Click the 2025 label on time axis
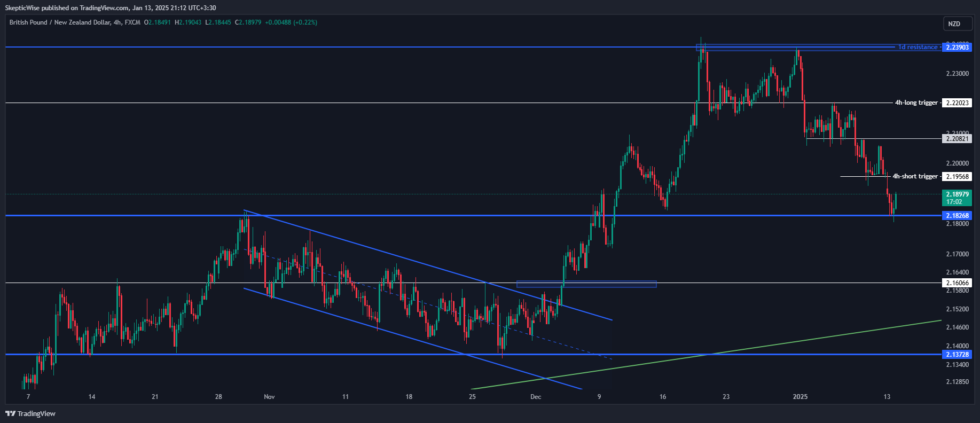Screen dimensions: 980x423 (800, 397)
